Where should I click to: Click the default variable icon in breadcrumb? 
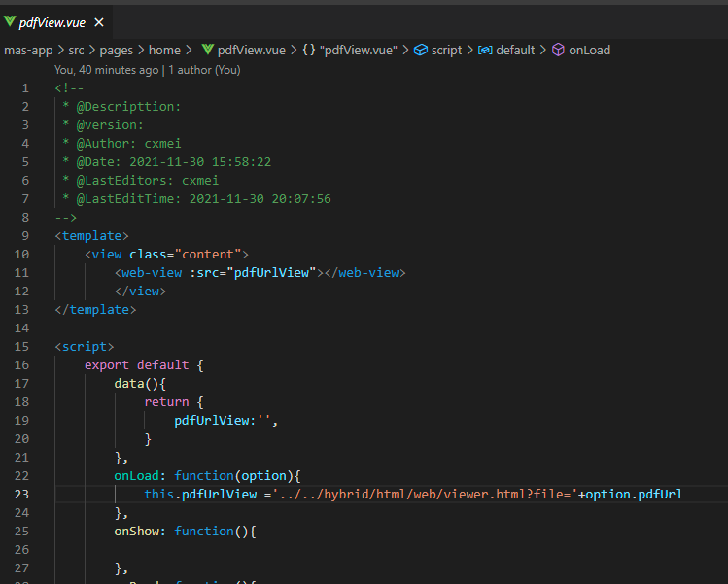tap(485, 50)
